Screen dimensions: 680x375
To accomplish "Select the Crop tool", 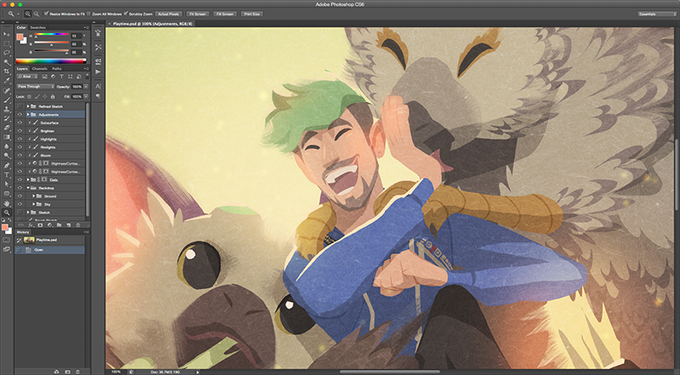I will coord(7,72).
